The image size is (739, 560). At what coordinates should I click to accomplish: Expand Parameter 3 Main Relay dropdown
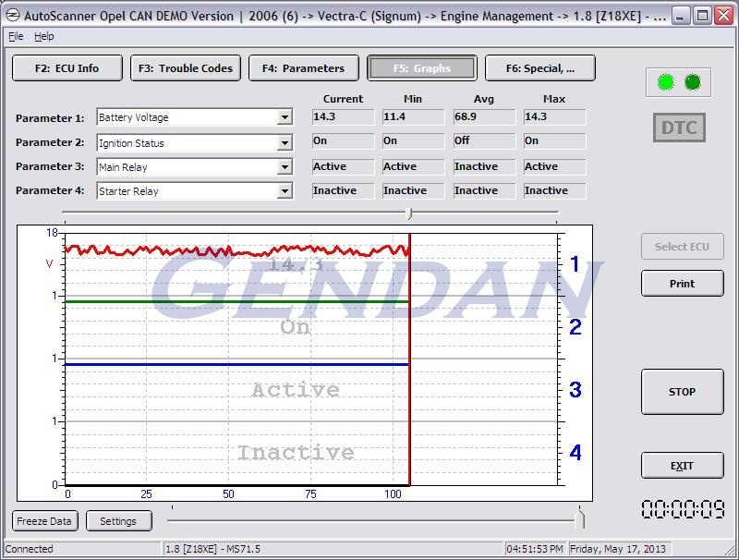click(285, 167)
